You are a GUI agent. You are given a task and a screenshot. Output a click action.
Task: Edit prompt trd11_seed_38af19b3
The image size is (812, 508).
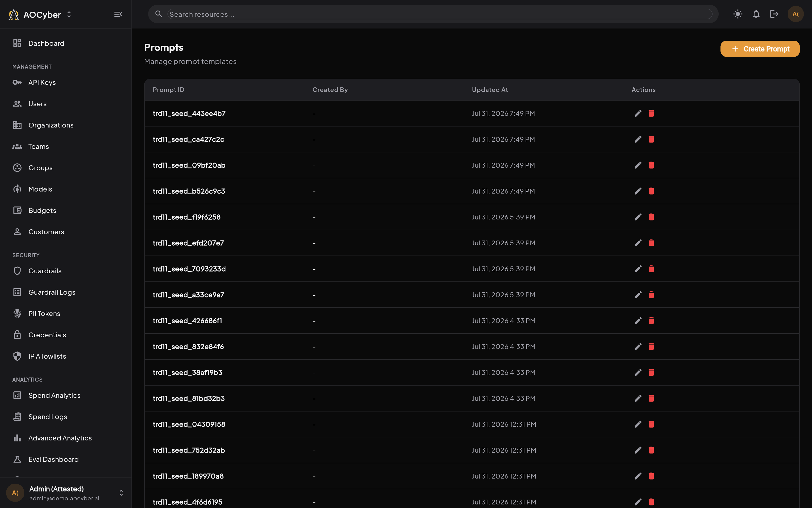pyautogui.click(x=638, y=372)
